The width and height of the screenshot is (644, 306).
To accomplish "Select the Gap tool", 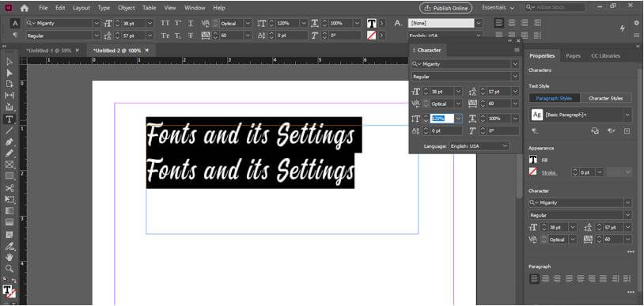I will [9, 96].
